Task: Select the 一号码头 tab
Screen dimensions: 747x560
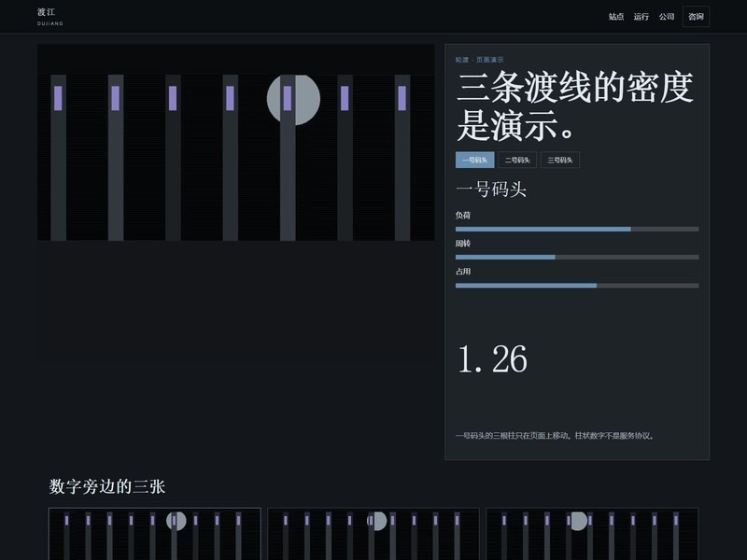Action: pos(475,160)
